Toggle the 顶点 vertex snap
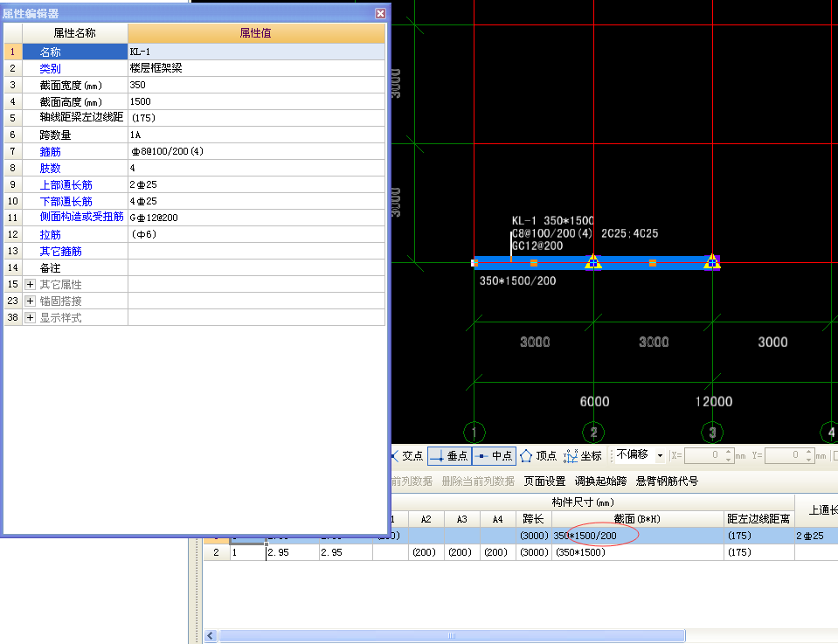838x644 pixels. [538, 455]
